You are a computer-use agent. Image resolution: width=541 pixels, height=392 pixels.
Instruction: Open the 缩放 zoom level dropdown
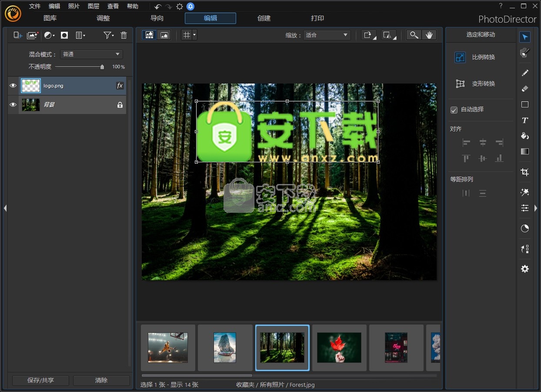pos(327,35)
